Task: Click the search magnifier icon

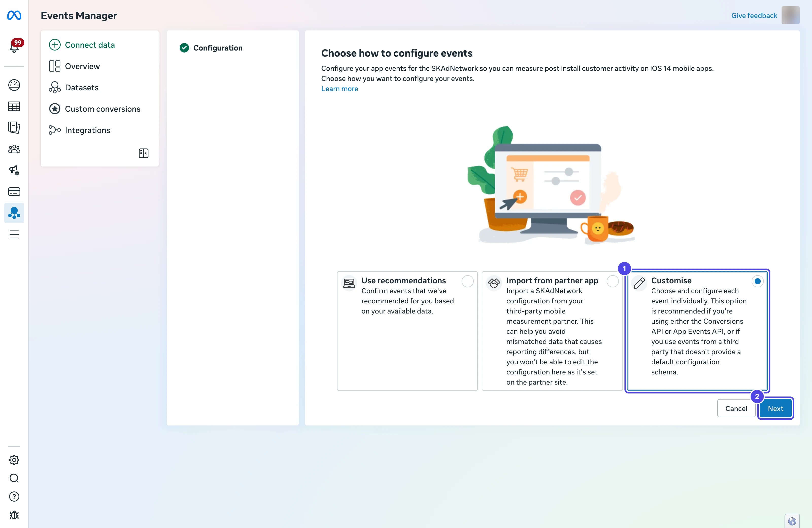Action: click(14, 478)
